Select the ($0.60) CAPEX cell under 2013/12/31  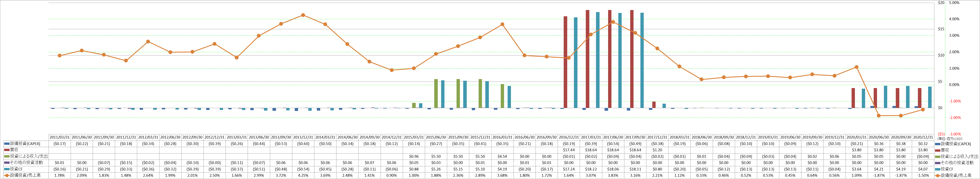303,144
